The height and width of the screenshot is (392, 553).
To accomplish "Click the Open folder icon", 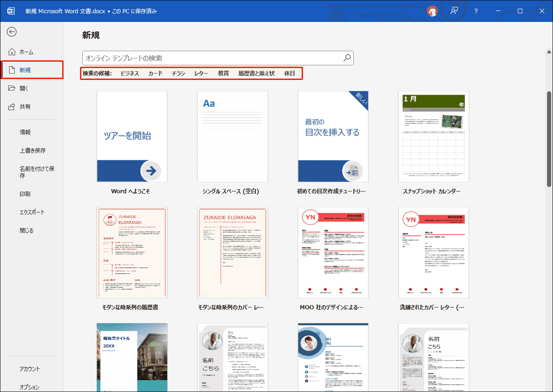I will click(12, 88).
